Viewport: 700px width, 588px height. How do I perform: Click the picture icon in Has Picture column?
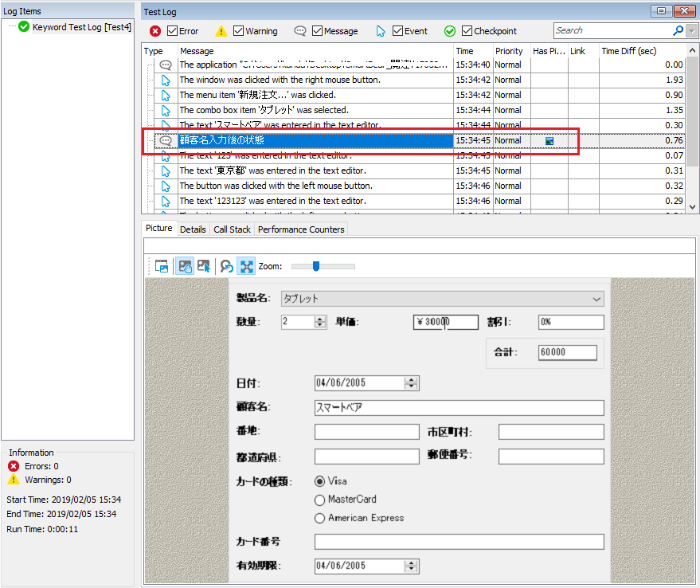549,141
